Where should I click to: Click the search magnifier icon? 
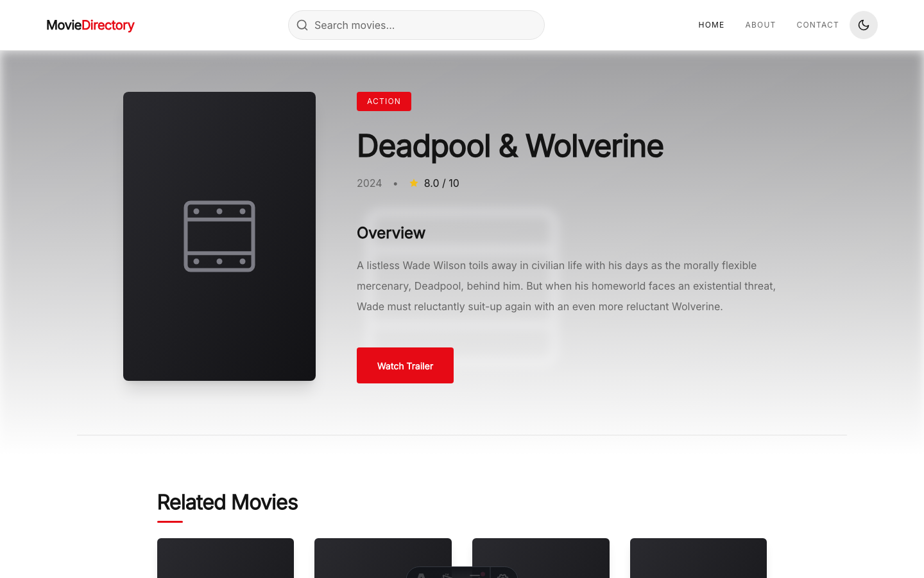(302, 25)
